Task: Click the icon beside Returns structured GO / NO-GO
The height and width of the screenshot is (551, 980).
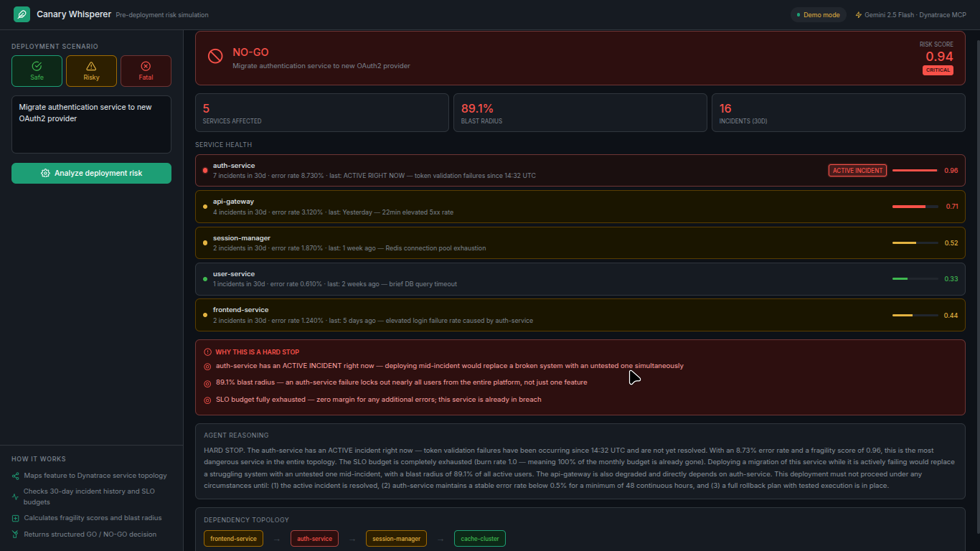Action: pyautogui.click(x=16, y=534)
